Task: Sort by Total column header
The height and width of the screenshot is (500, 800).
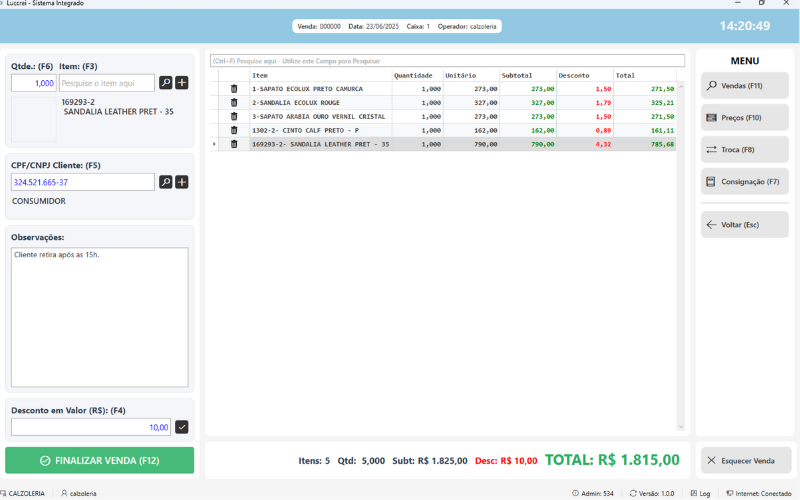Action: pos(645,76)
